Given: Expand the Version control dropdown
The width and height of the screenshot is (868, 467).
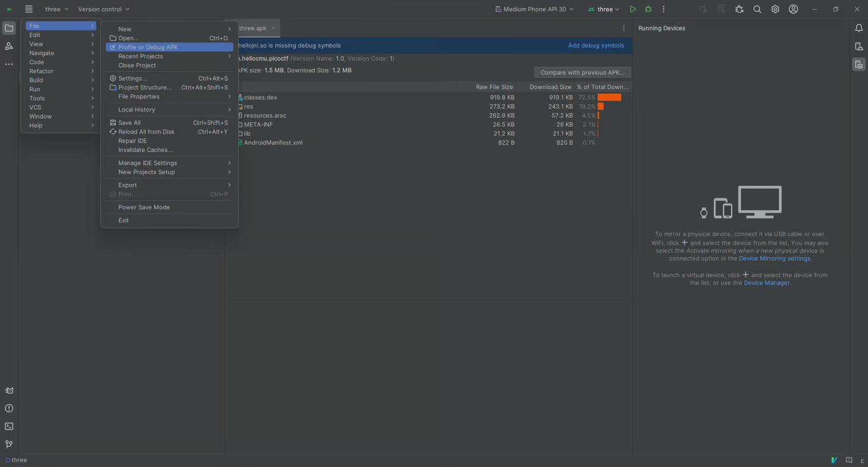Looking at the screenshot, I should click(x=103, y=9).
